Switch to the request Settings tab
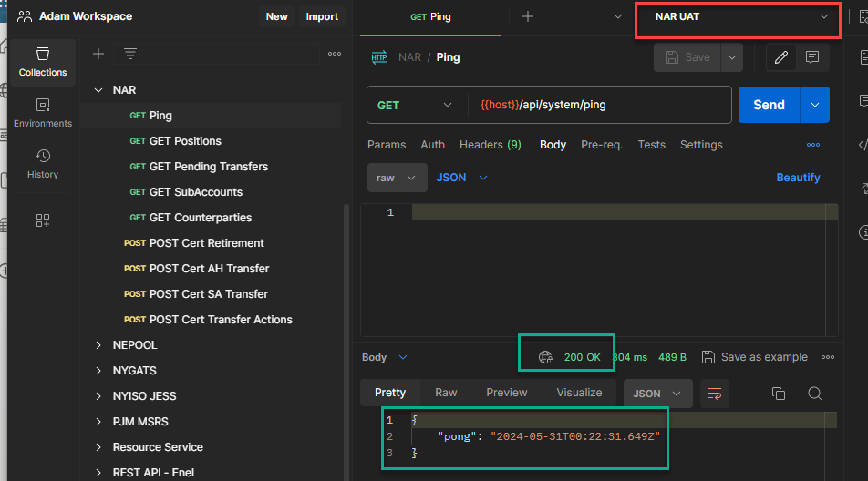This screenshot has height=481, width=868. click(x=701, y=145)
